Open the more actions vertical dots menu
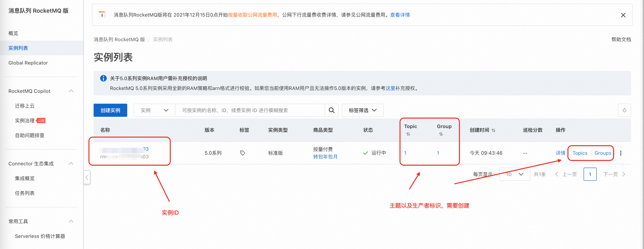 point(620,153)
